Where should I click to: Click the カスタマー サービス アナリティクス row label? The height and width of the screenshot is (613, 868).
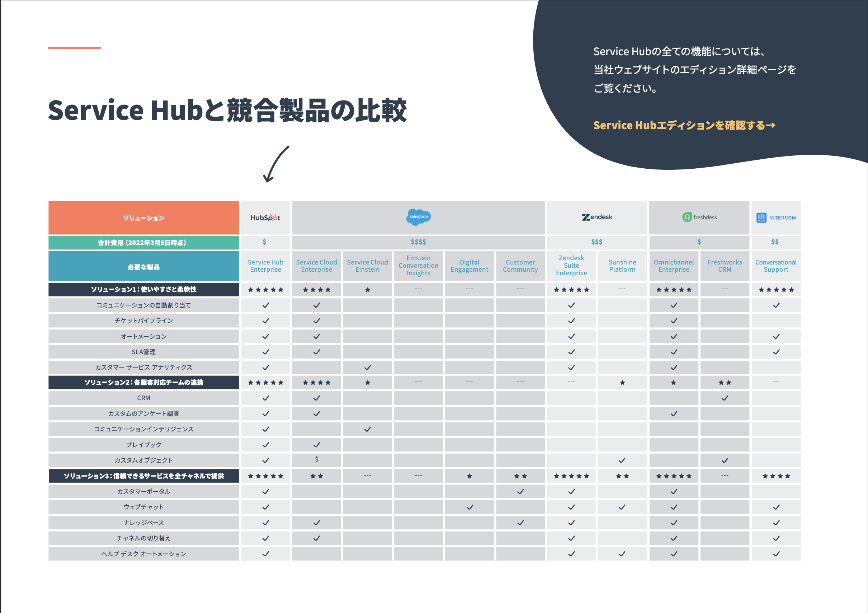coord(144,368)
